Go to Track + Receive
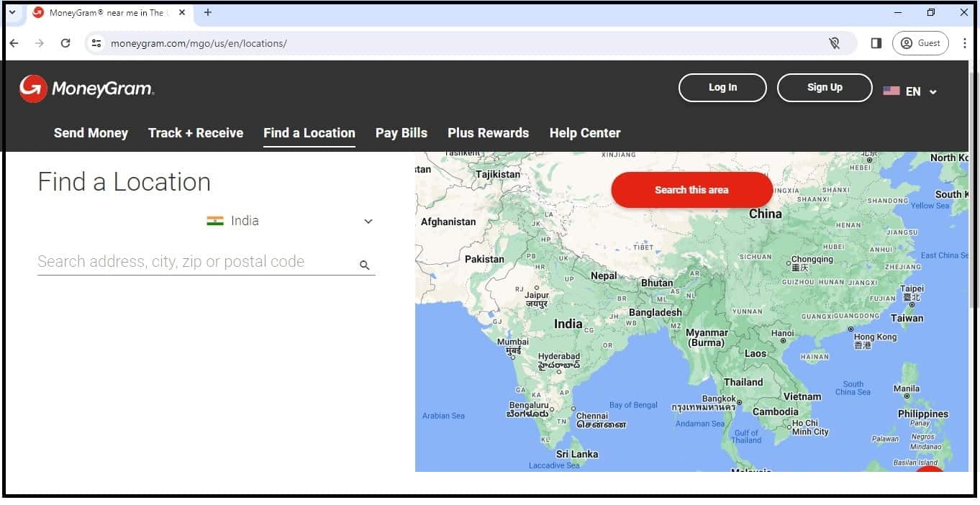 [x=196, y=133]
